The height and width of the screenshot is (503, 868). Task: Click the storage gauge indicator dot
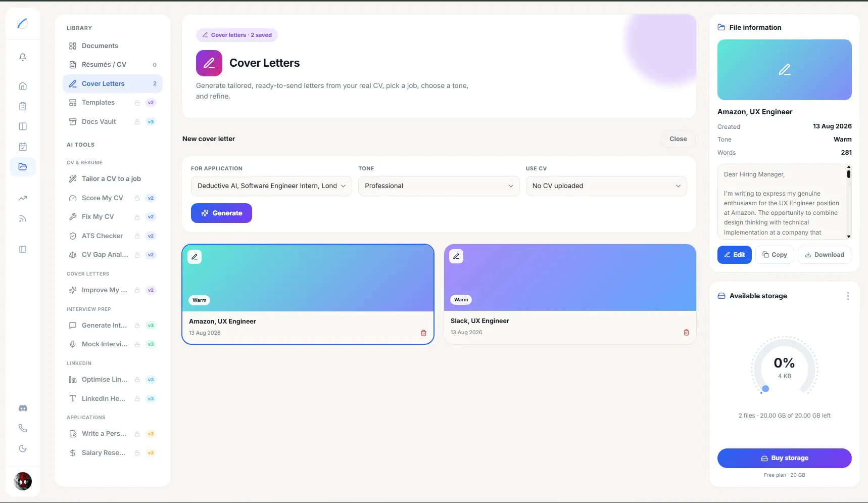point(765,389)
